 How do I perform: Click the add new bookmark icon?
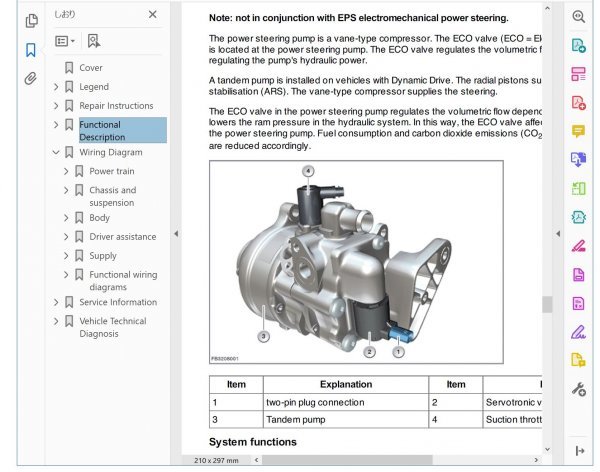[x=93, y=41]
